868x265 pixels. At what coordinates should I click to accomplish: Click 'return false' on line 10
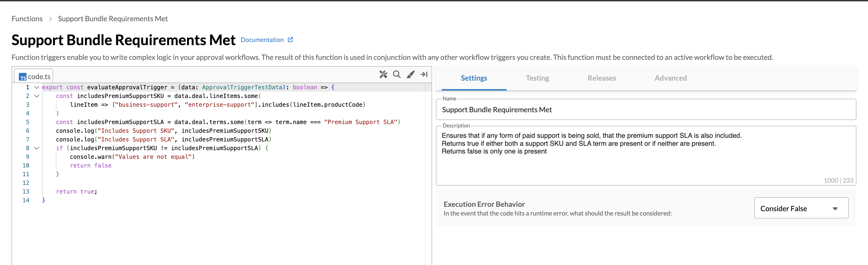point(91,166)
